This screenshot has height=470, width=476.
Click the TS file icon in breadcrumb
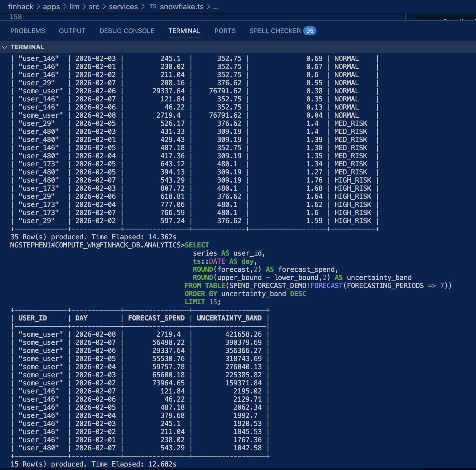point(153,6)
